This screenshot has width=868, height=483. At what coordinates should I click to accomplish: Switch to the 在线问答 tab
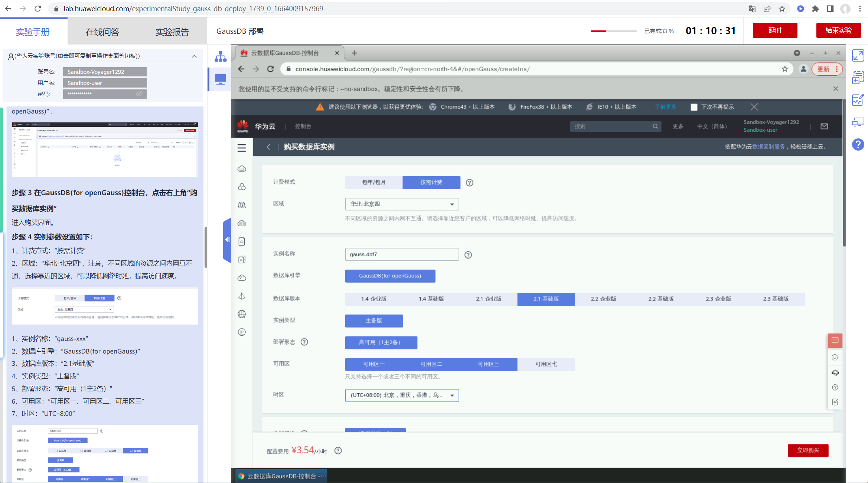pos(102,32)
